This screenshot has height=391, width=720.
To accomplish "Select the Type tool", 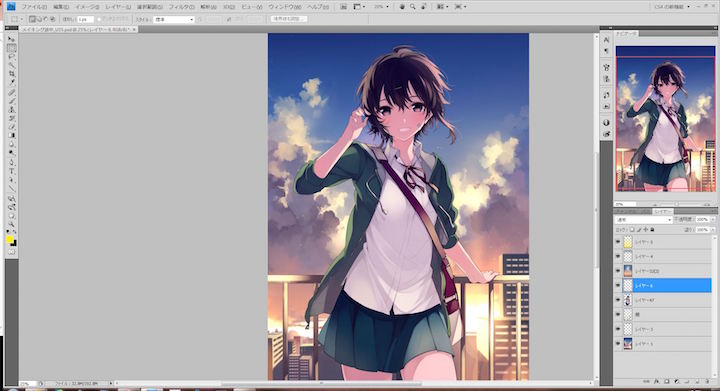I will click(11, 172).
